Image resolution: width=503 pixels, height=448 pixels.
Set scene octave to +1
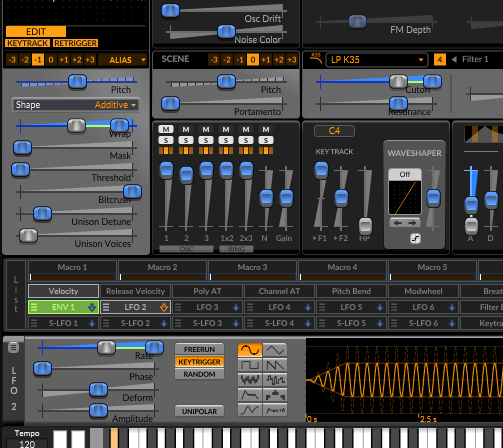pyautogui.click(x=266, y=60)
